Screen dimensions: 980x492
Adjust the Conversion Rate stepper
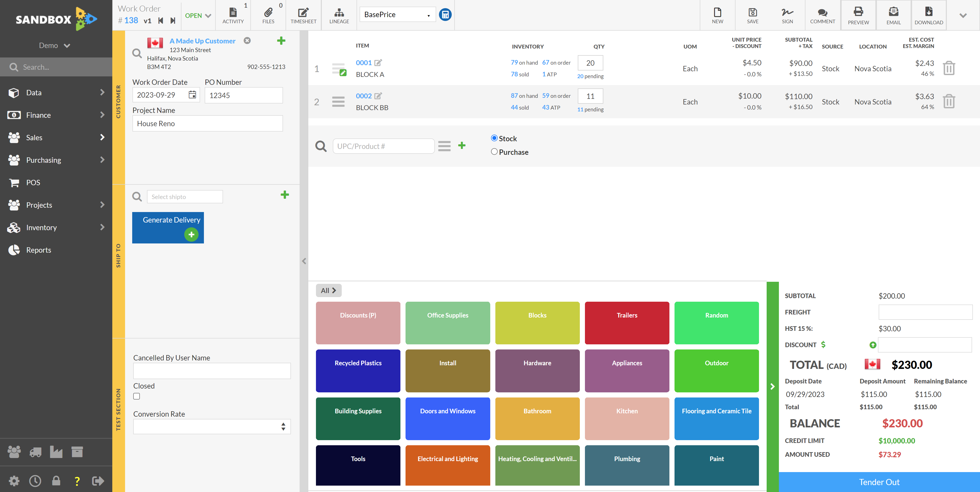coord(283,426)
